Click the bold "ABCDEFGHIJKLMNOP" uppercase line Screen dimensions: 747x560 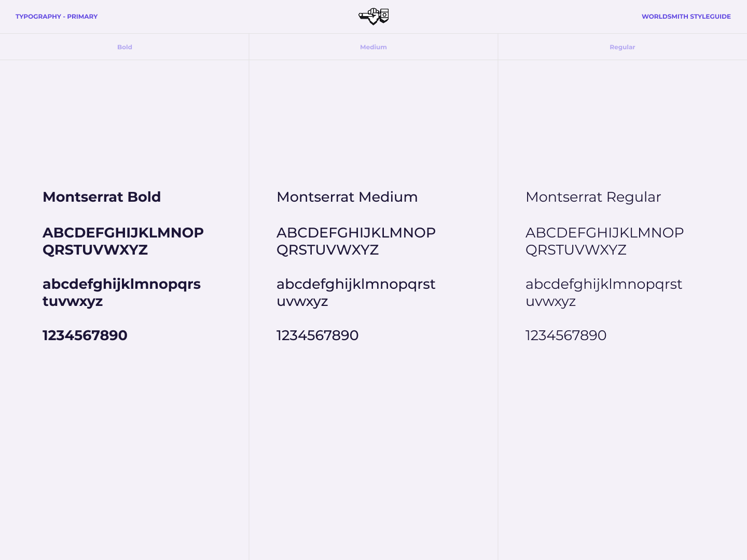pos(123,233)
